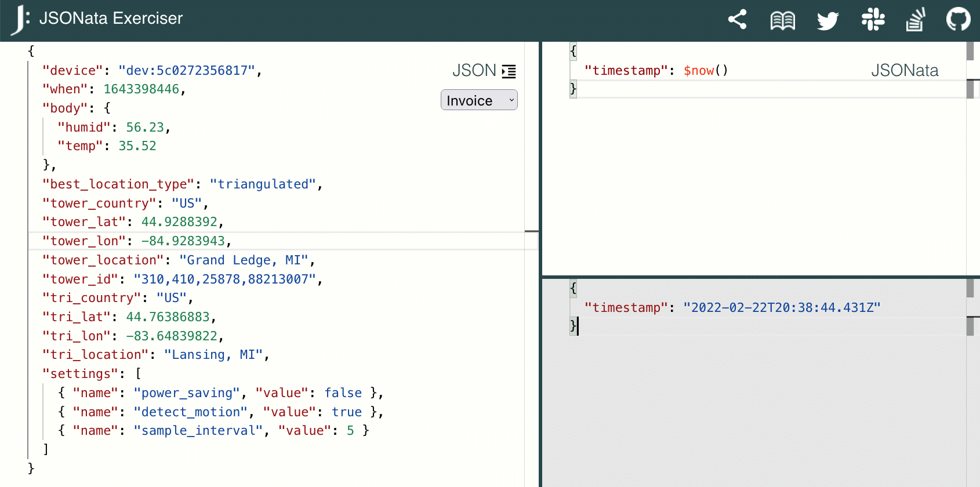Open the share link icon

pyautogui.click(x=737, y=20)
